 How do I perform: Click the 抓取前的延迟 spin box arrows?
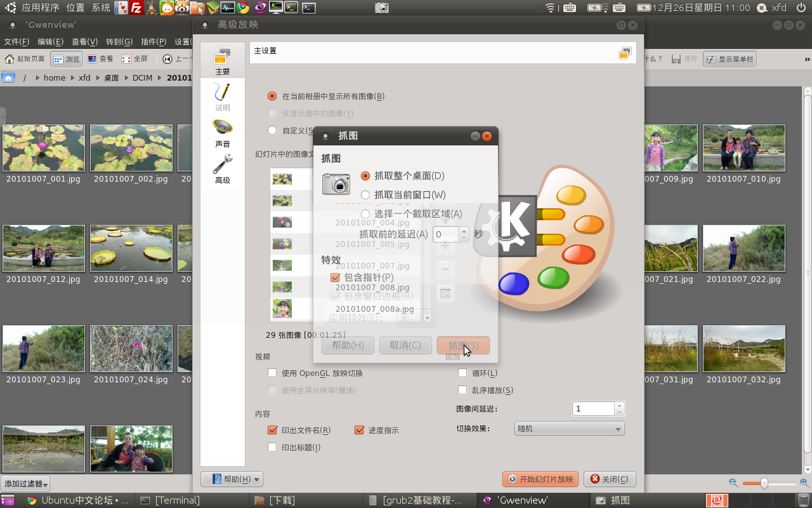[464, 234]
